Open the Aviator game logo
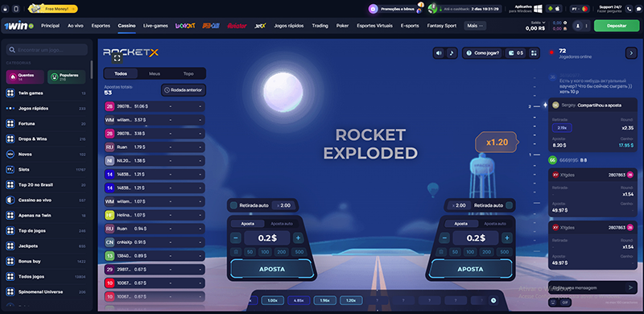Screen dimensions: 644x314 pos(237,26)
